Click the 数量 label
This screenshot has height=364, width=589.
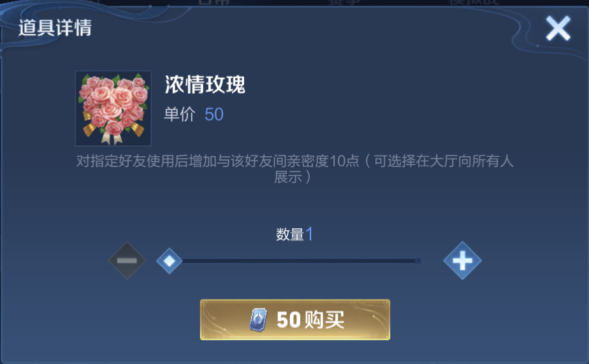click(x=289, y=235)
